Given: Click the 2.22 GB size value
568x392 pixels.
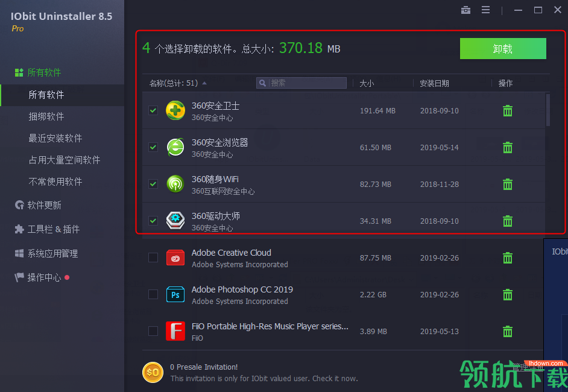Looking at the screenshot, I should click(x=373, y=294).
